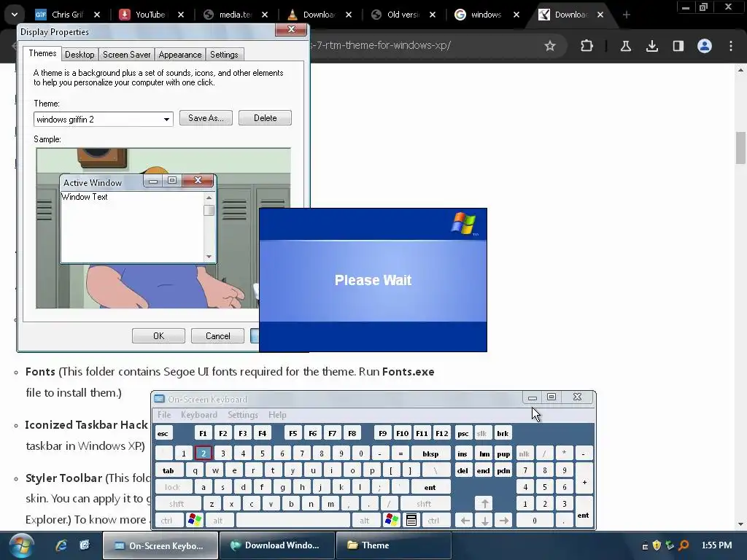Open the Screen Saver tab
The height and width of the screenshot is (560, 747).
click(127, 55)
